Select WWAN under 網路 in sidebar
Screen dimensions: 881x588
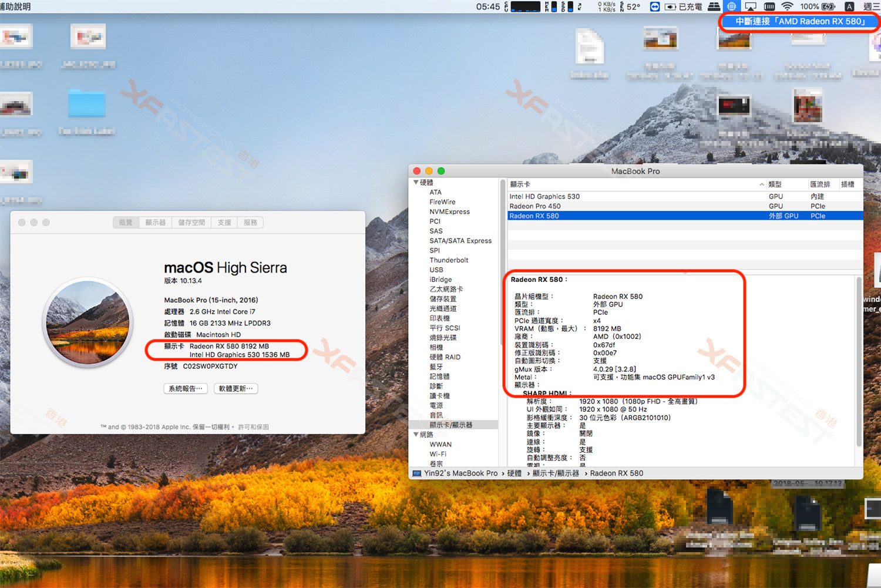point(441,445)
